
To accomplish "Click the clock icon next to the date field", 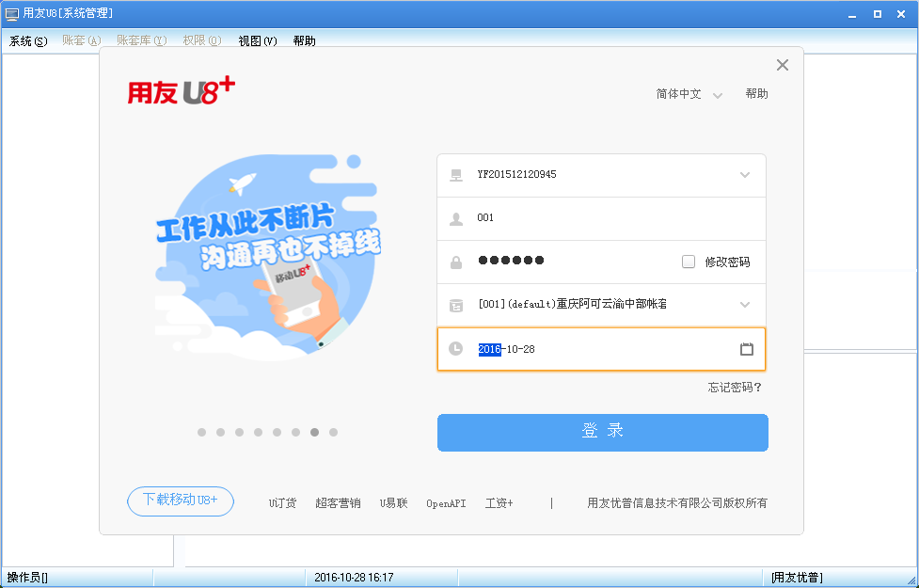I will (455, 348).
